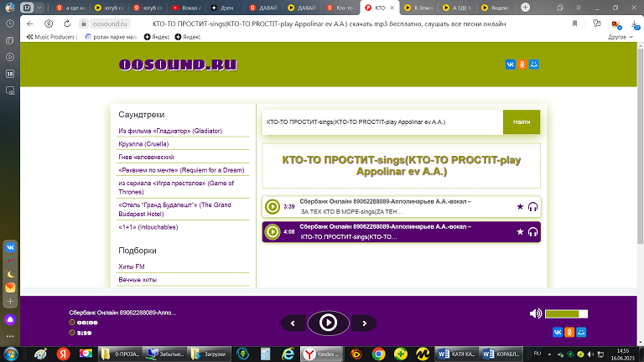Add КТО-ТО ПРОСТИТ track to favorites star
Viewport: 644px width, 362px height.
(x=520, y=232)
